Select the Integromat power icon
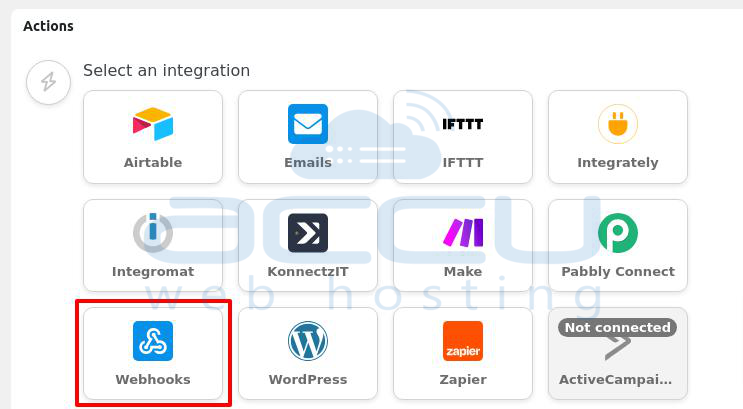 coord(153,232)
